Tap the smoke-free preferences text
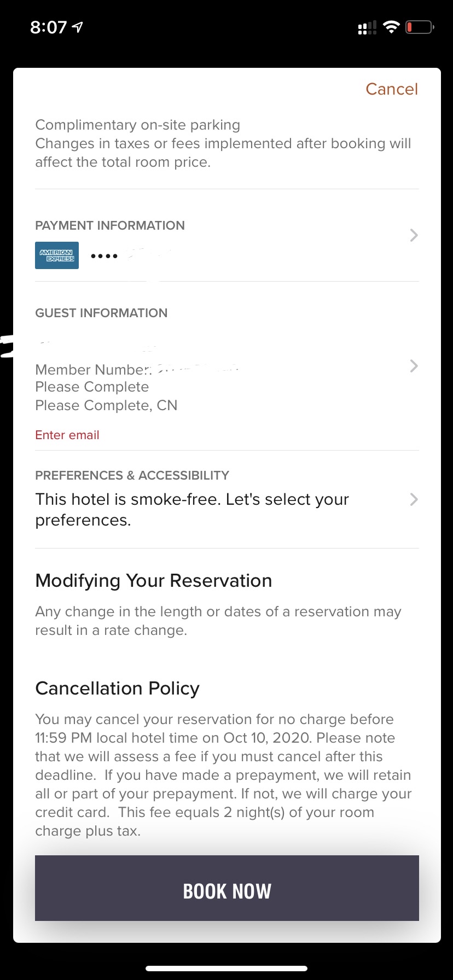Viewport: 453px width, 980px height. (x=192, y=510)
